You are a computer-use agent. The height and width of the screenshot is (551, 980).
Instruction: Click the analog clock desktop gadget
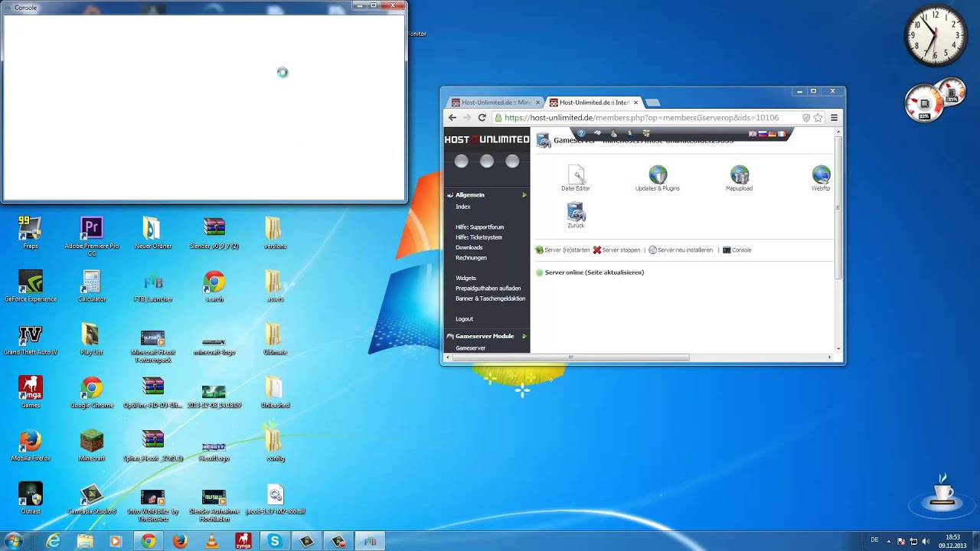[x=934, y=34]
